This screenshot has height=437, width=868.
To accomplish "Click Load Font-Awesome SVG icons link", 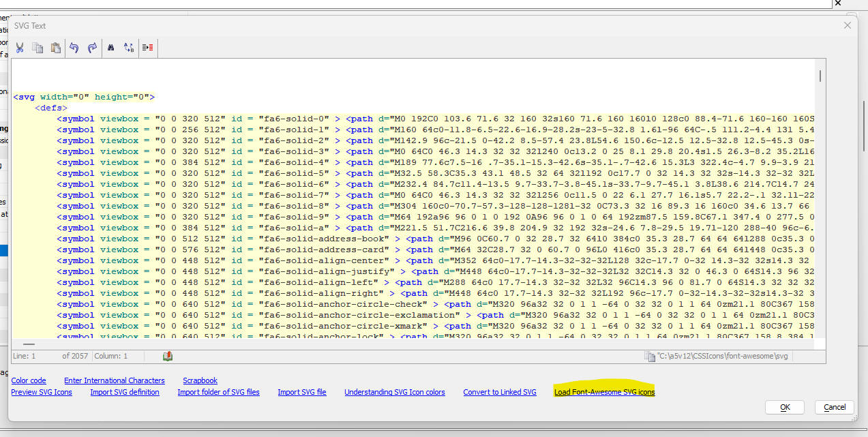I will [604, 392].
